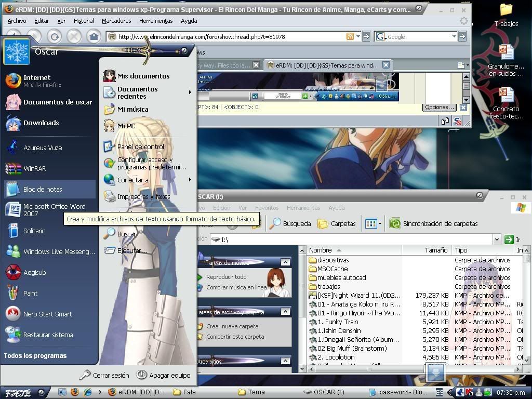Click Sincronización de carpetas in Explorer toolbar
This screenshot has height=399, width=532.
coord(433,223)
